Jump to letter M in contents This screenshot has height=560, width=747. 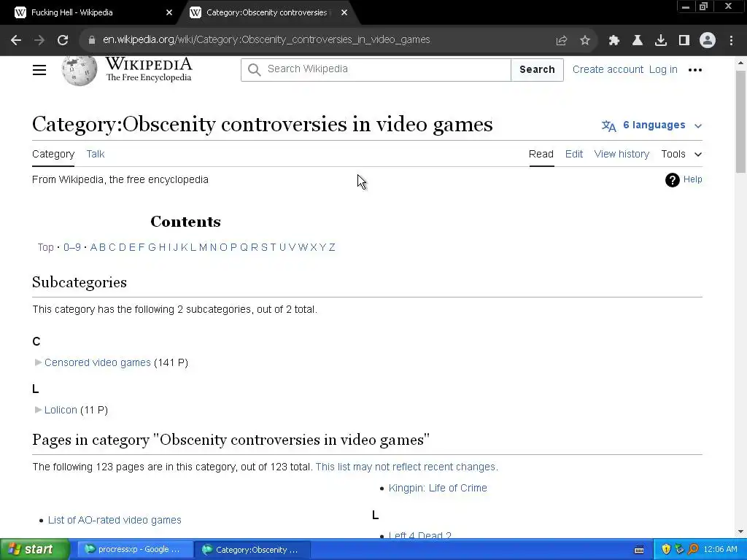(x=204, y=248)
